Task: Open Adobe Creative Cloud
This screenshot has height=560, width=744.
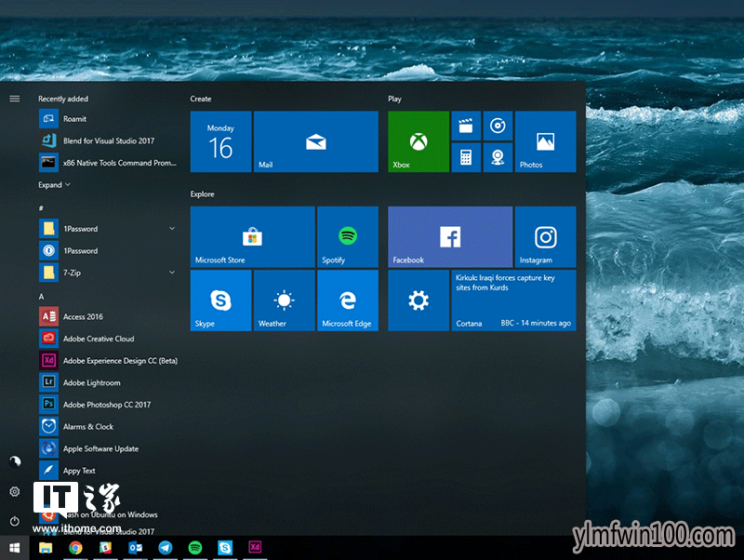Action: 108,339
